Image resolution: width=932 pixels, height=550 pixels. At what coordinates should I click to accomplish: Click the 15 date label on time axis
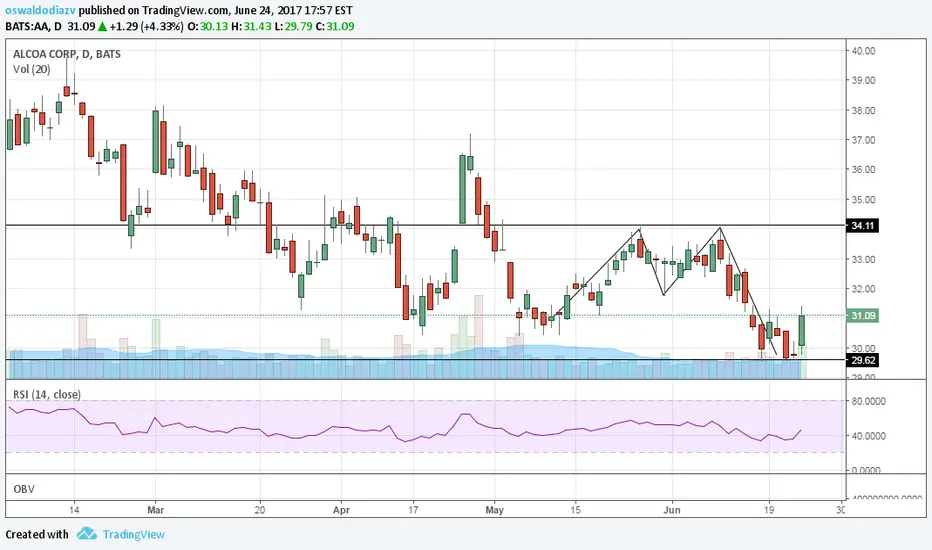pos(575,510)
